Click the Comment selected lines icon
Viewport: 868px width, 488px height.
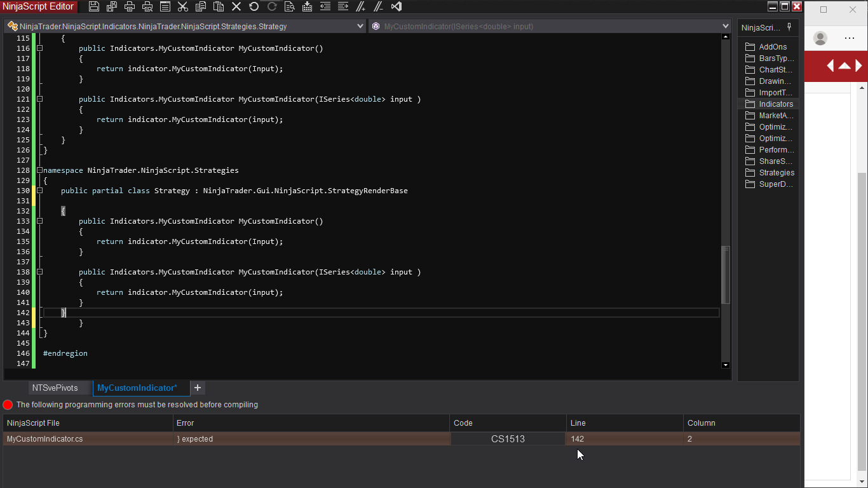[x=361, y=6]
